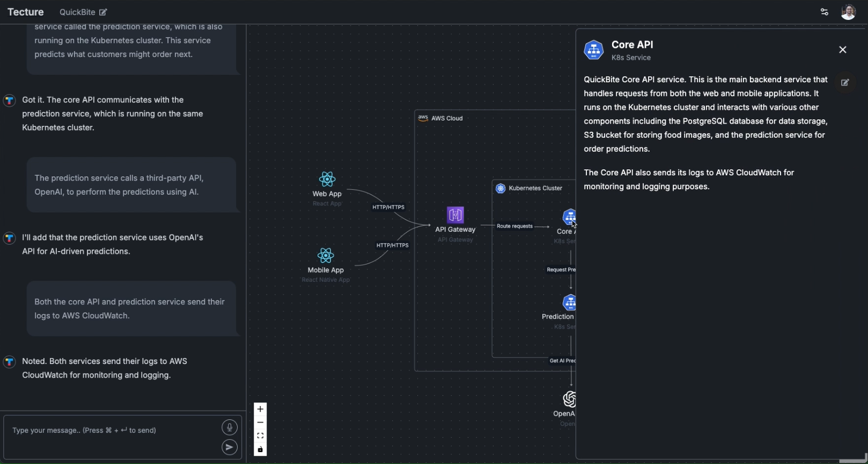
Task: Click the lower HTTP/HTTPS edge label from Mobile App
Action: pyautogui.click(x=392, y=245)
